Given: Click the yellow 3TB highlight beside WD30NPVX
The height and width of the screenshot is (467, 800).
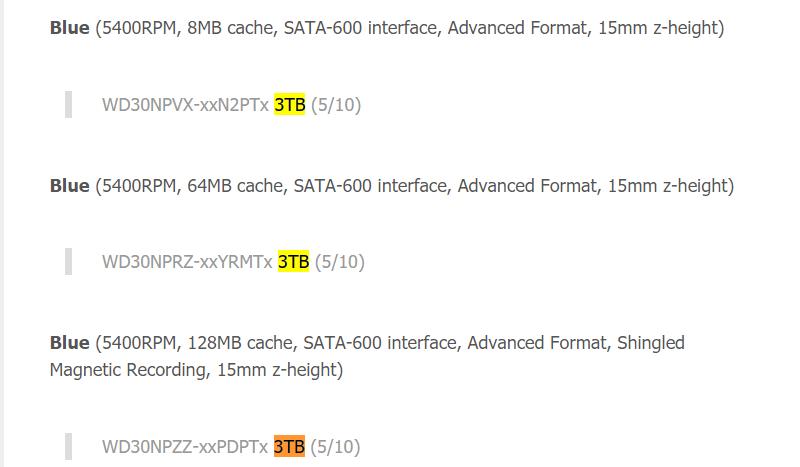Looking at the screenshot, I should click(290, 104).
